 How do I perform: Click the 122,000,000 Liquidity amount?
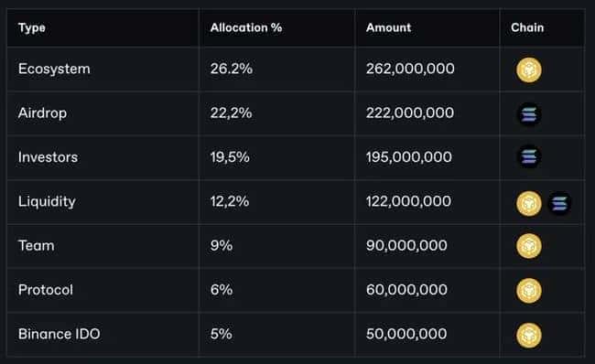coord(408,201)
